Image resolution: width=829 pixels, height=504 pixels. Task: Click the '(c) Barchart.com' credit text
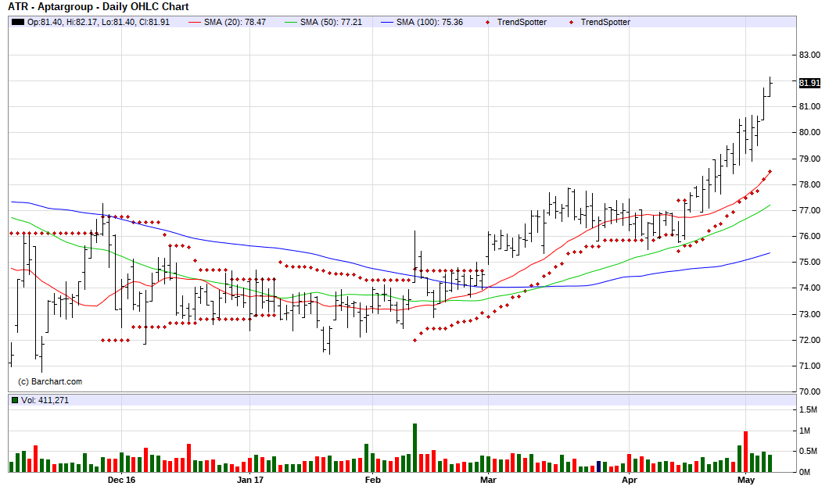pos(50,381)
